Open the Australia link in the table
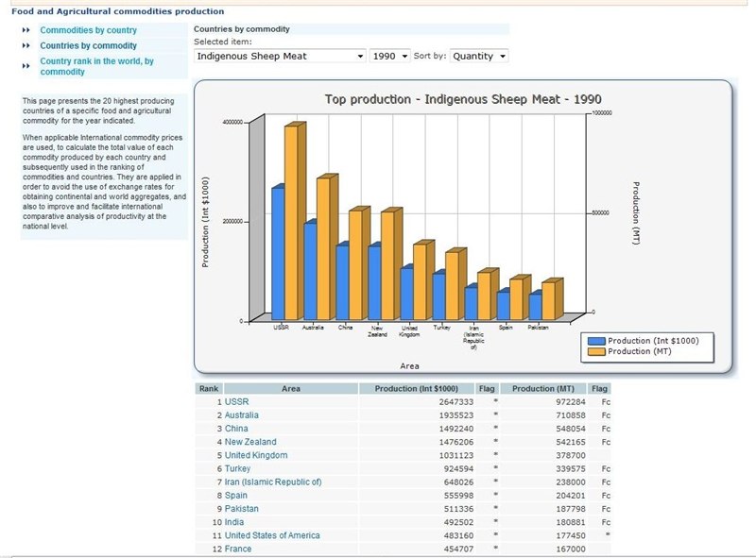756x558 pixels. pos(242,415)
